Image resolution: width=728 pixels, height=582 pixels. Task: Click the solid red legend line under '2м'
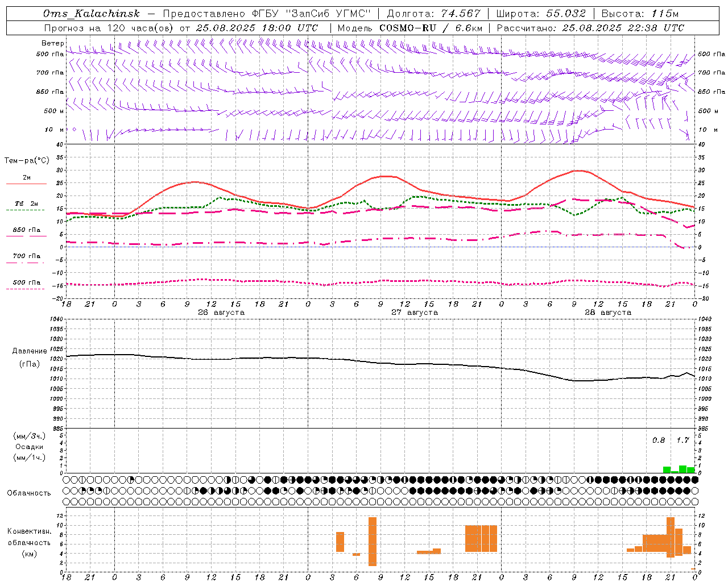26,184
